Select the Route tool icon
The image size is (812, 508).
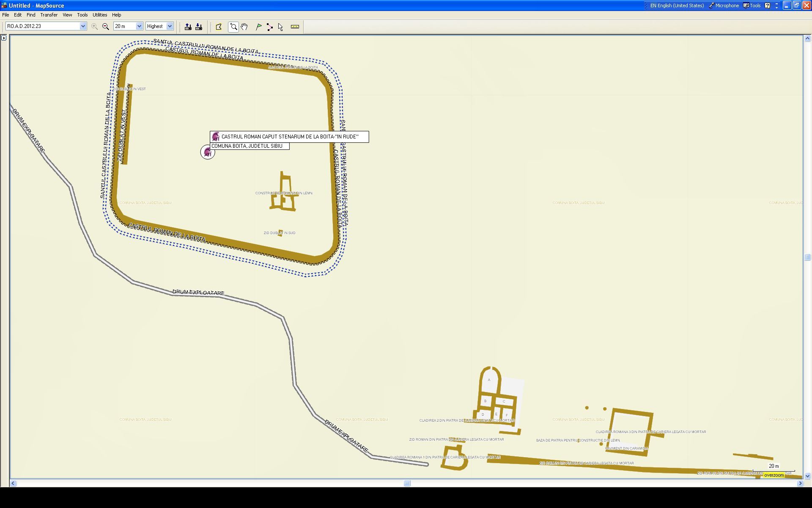[x=269, y=27]
